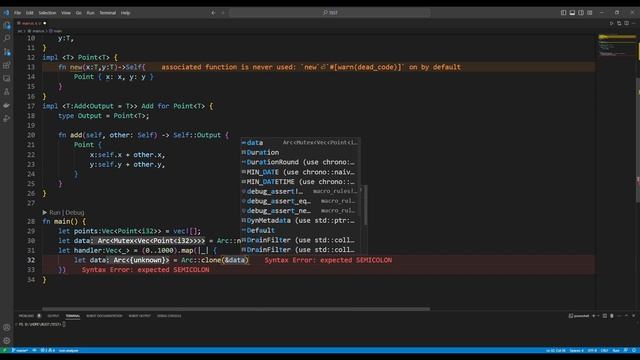Close the terminal panel

[x=633, y=316]
